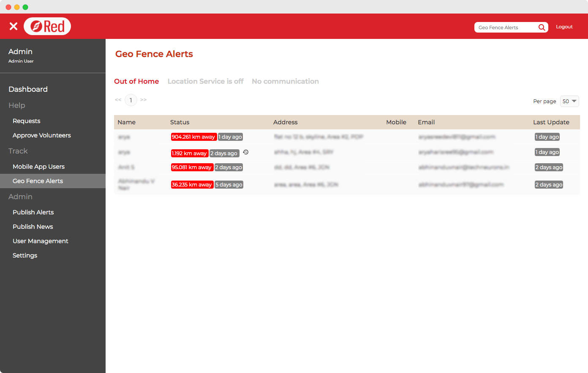
Task: Open Publish Alerts page
Action: click(33, 212)
